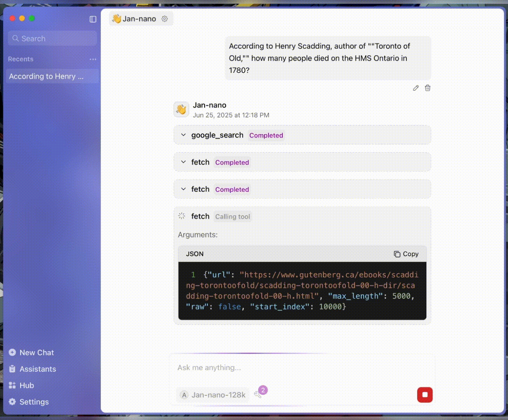
Task: Open the Recents options menu
Action: (93, 59)
